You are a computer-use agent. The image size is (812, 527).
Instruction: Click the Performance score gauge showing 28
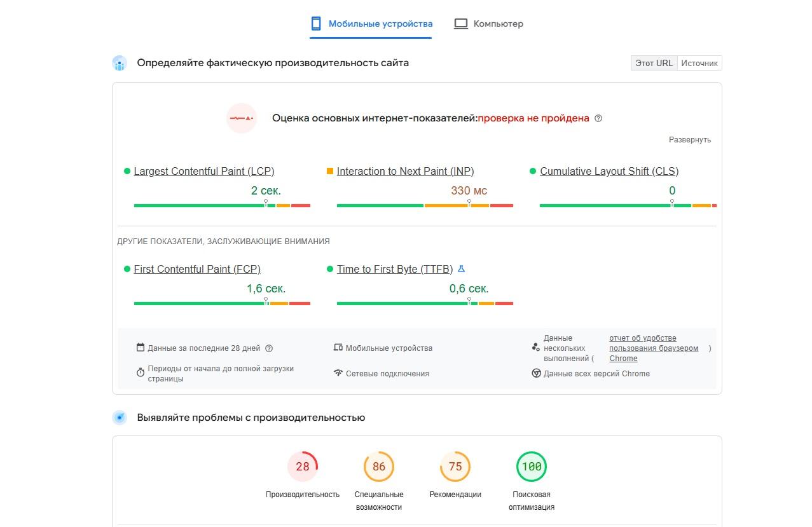coord(303,467)
